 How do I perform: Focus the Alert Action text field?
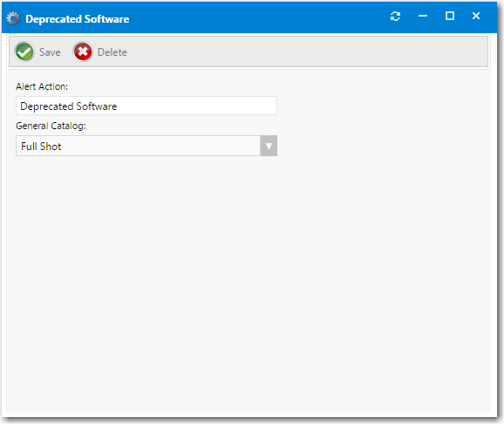(x=146, y=106)
